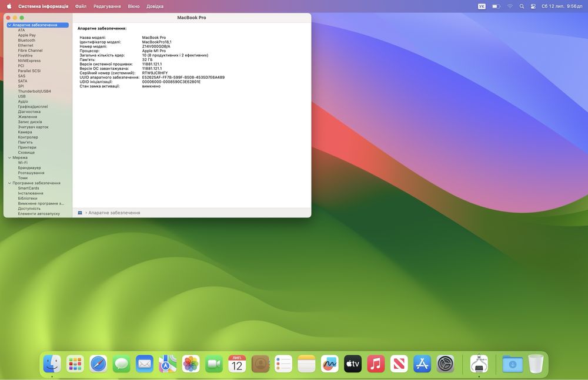Open Wi-Fi status menu in menu bar
Screen dimensions: 588x380
510,6
